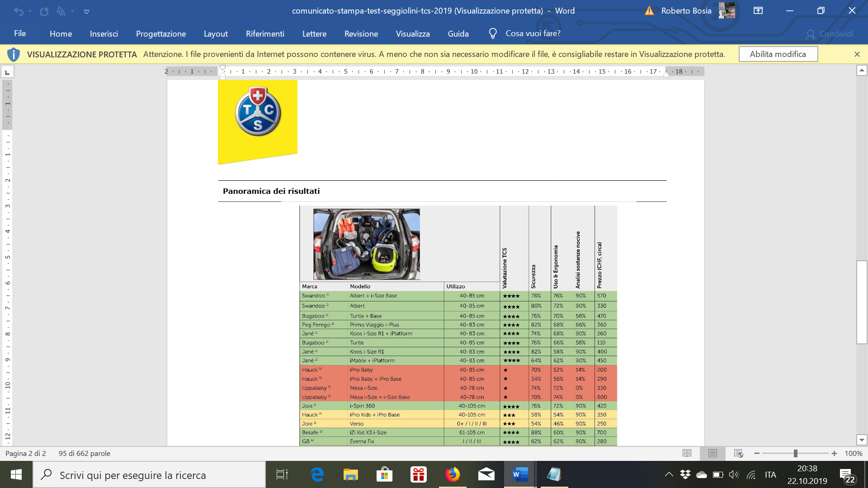The height and width of the screenshot is (488, 868).
Task: Click the zoom out minus button
Action: click(757, 453)
